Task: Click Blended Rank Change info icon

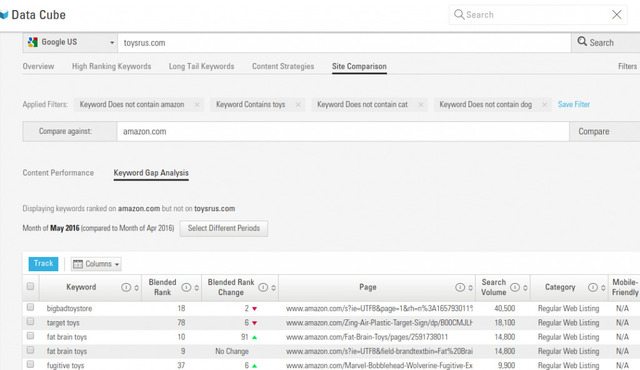Action: 263,288
